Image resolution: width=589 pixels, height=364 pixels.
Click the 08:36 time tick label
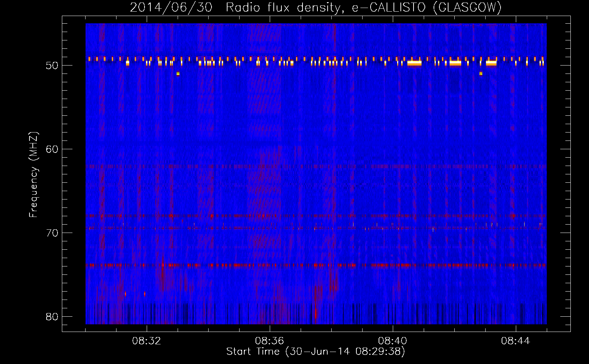tap(269, 341)
